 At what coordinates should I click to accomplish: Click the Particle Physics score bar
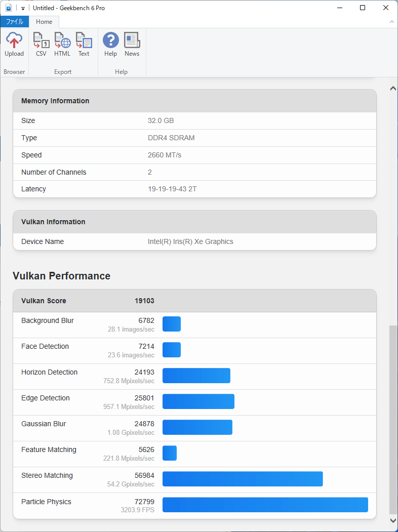(265, 505)
